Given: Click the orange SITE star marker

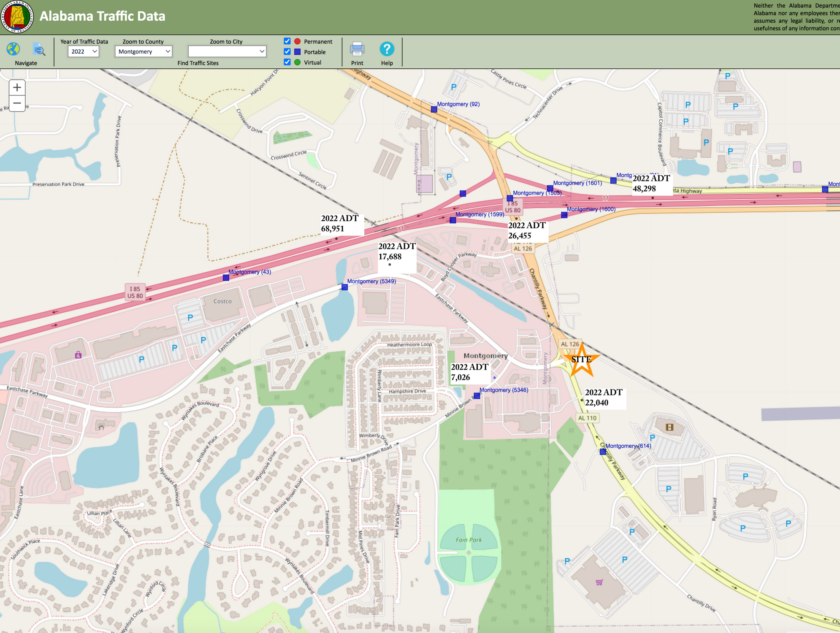Looking at the screenshot, I should pyautogui.click(x=581, y=360).
